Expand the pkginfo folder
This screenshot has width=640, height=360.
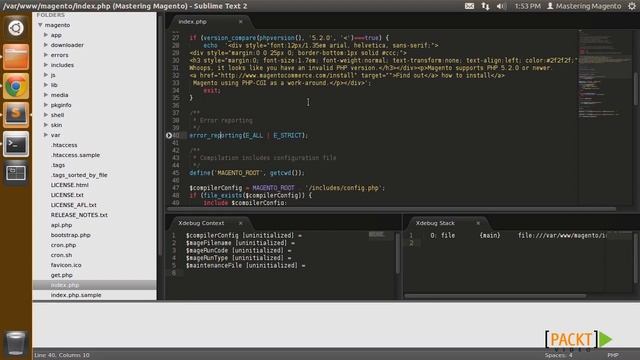pos(46,105)
